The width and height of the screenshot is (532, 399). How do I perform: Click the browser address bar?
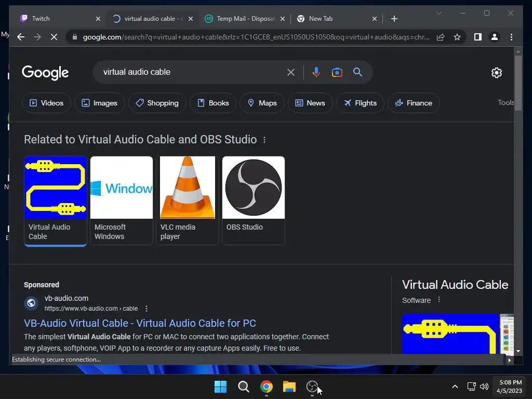[x=256, y=37]
